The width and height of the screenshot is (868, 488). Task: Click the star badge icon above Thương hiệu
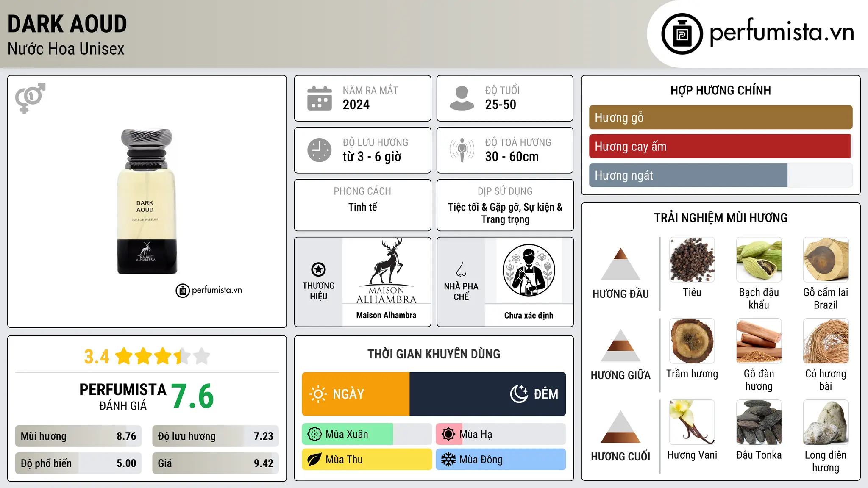318,269
